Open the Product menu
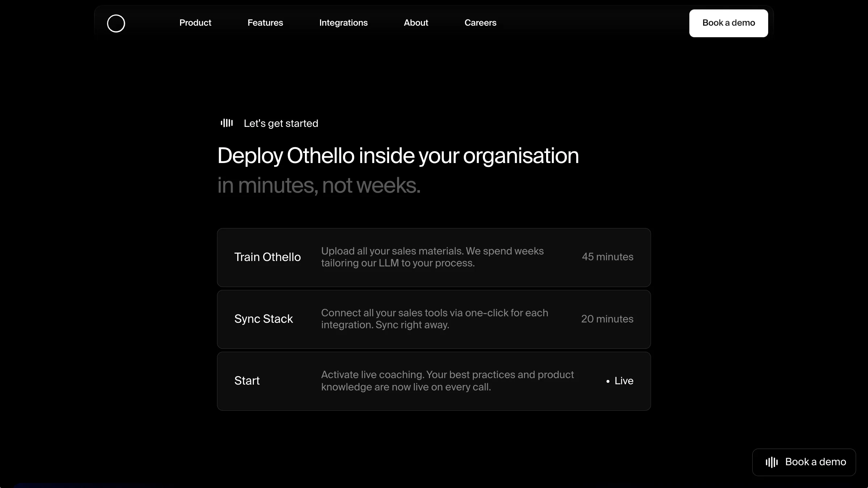 (x=195, y=23)
